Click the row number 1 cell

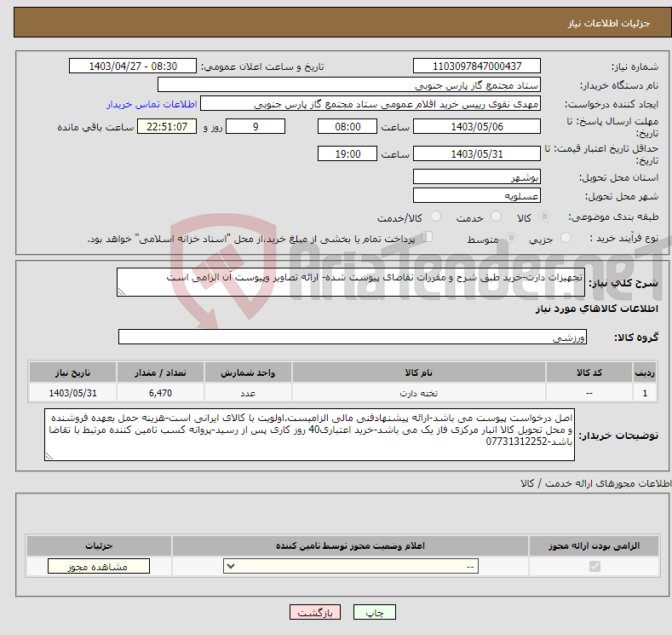point(645,393)
